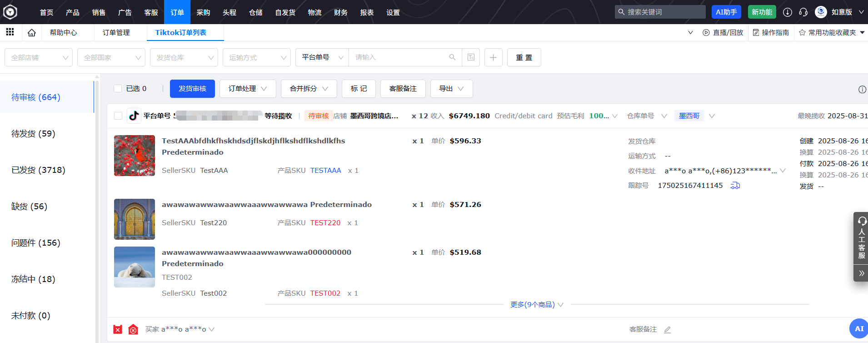Click the headset customer support icon

(803, 12)
